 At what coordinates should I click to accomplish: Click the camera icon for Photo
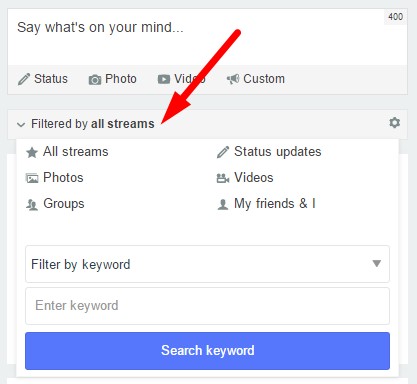coord(95,80)
